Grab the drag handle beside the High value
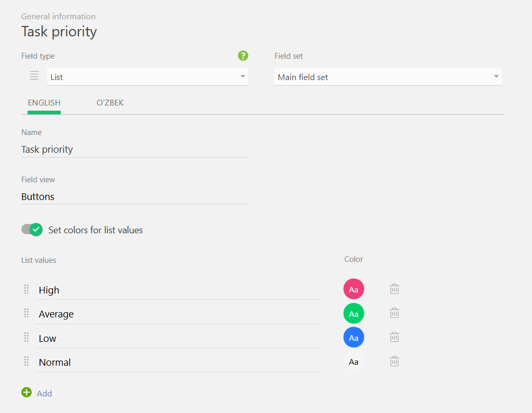 click(x=26, y=289)
